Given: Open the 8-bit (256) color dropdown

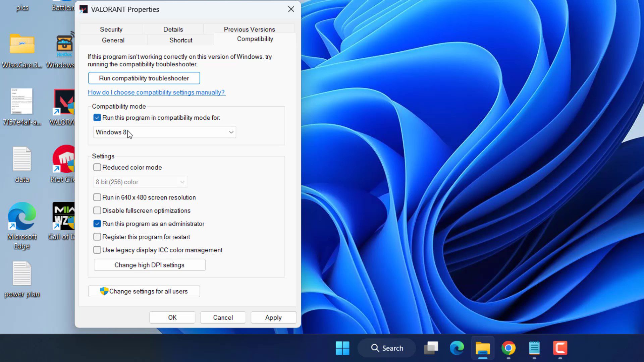Looking at the screenshot, I should point(140,182).
